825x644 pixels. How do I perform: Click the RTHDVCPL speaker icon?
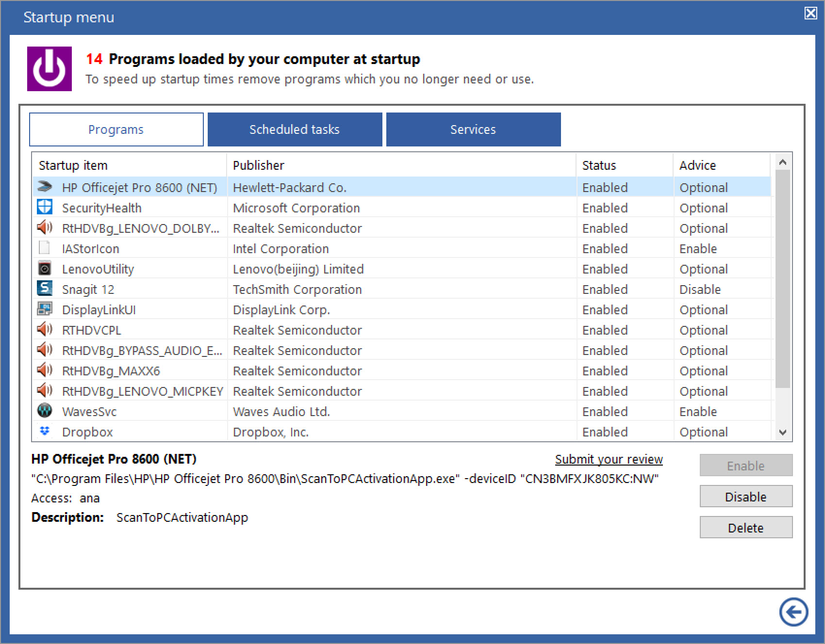click(45, 329)
